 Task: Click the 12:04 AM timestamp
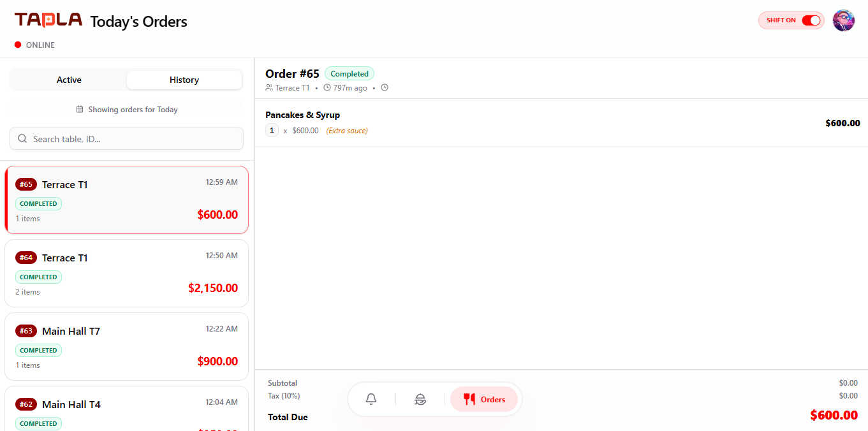[221, 402]
